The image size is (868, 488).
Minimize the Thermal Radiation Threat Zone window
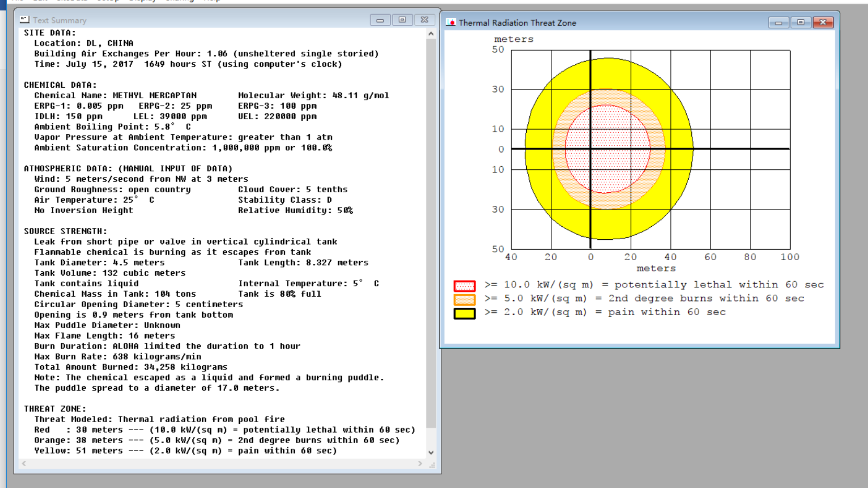point(779,22)
